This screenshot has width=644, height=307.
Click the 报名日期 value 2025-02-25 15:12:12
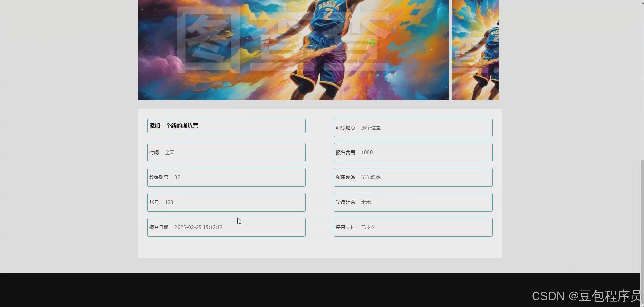[198, 227]
